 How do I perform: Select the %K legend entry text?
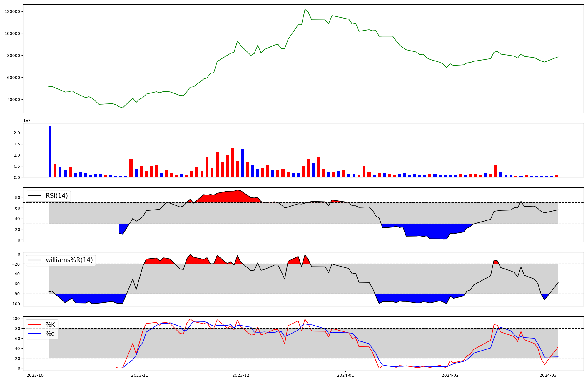50,325
